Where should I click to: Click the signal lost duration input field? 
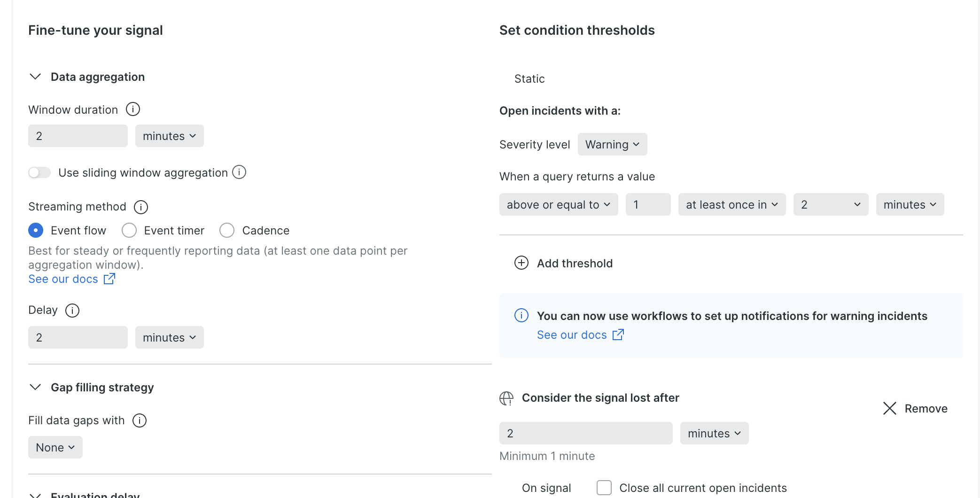click(x=585, y=433)
